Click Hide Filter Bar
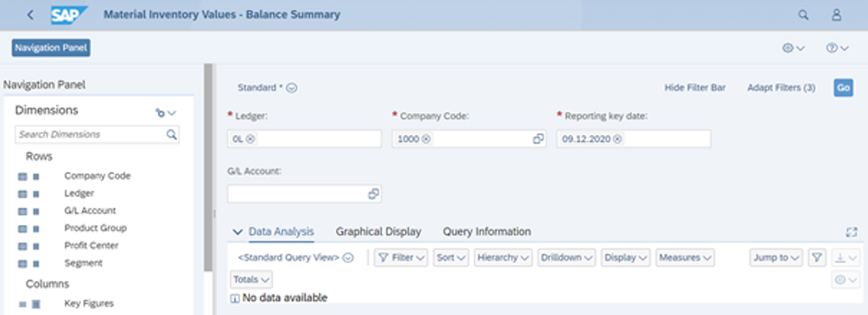868x315 pixels. click(695, 87)
